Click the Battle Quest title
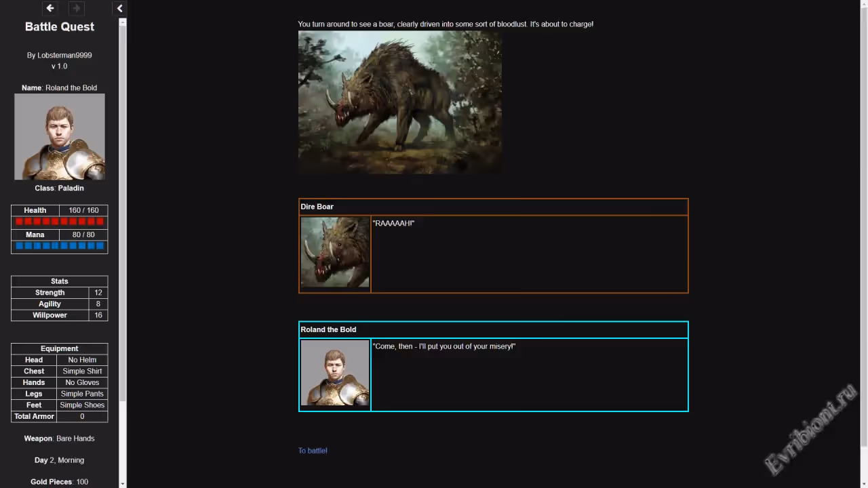This screenshot has height=488, width=868. (60, 27)
